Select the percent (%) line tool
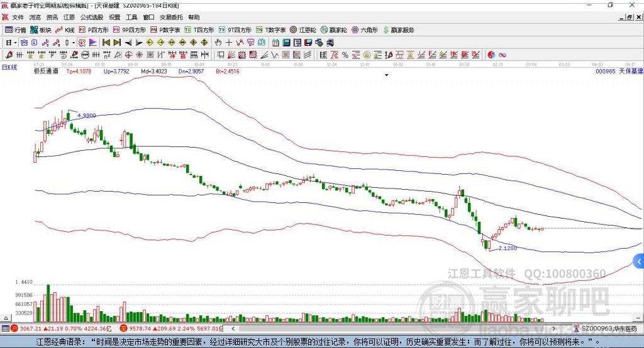Screen dimensions: 644x348 (x=345, y=55)
